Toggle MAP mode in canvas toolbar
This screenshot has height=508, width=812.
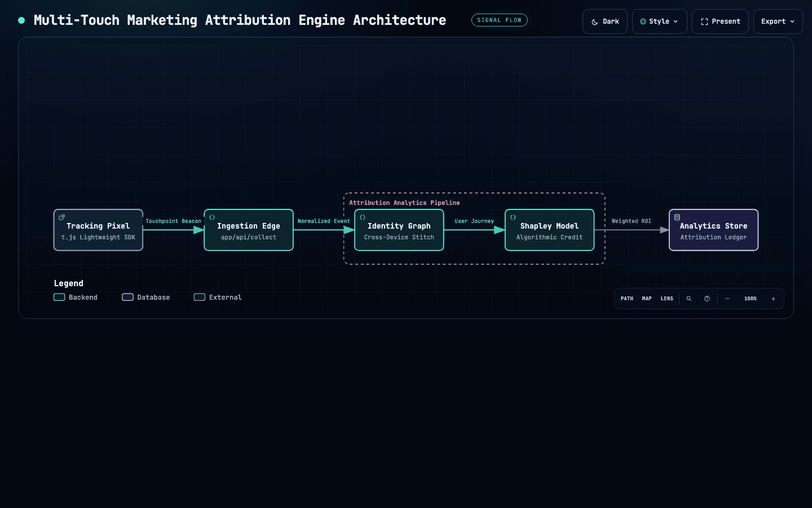[647, 299]
